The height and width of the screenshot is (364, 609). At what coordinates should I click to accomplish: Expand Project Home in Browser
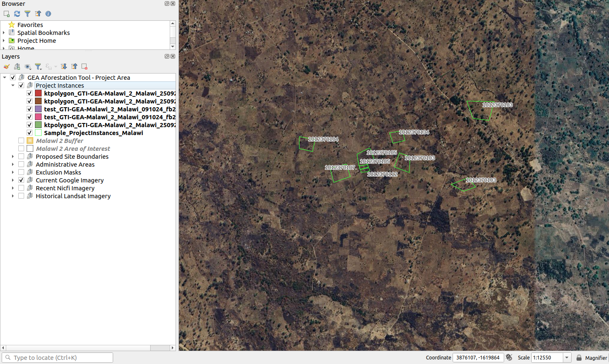click(4, 41)
